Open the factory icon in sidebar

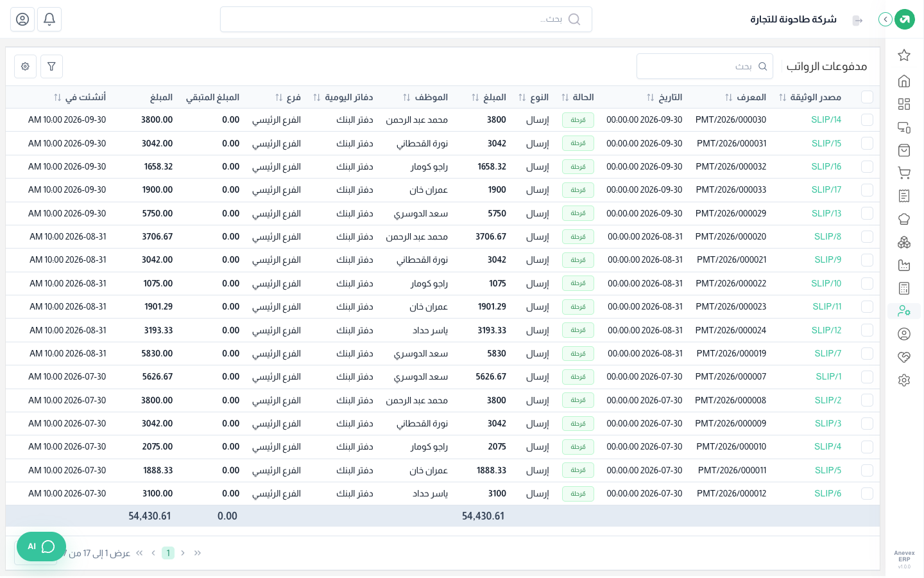pyautogui.click(x=904, y=265)
